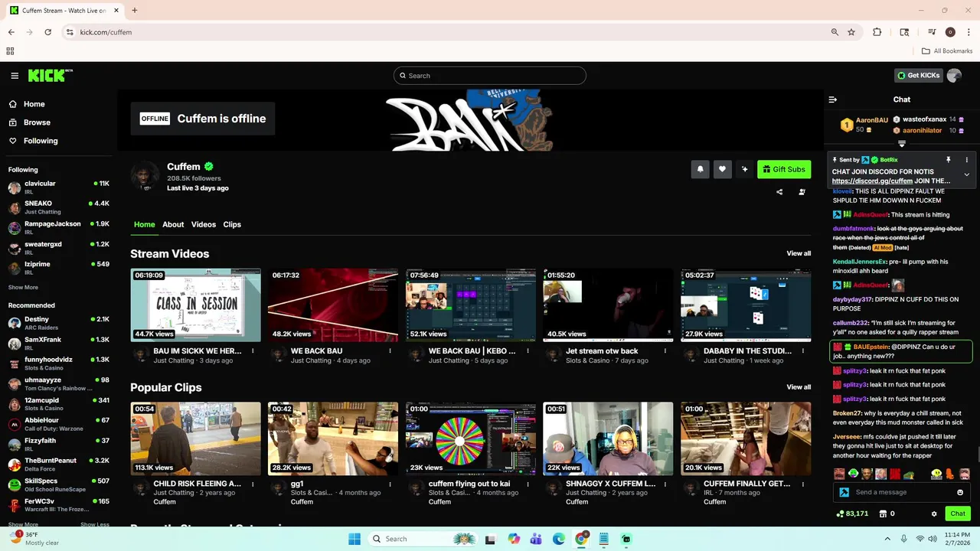View all Popular Clips

pos(799,386)
